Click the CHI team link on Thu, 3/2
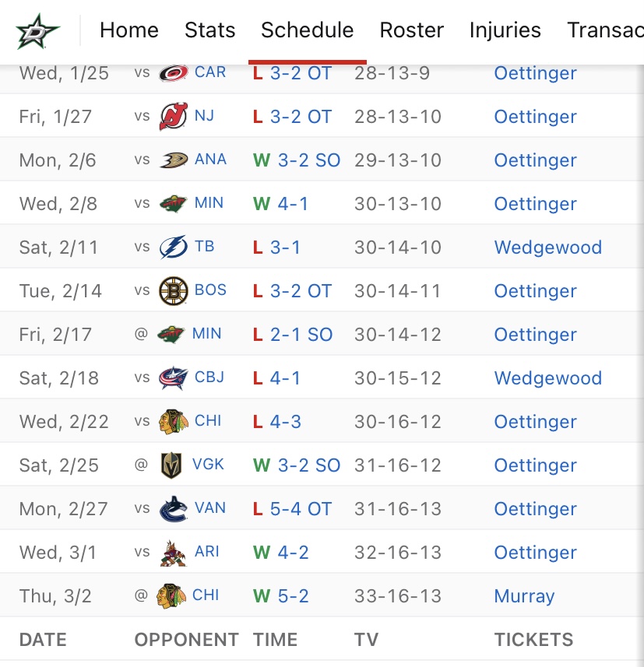The width and height of the screenshot is (644, 667). 206,595
